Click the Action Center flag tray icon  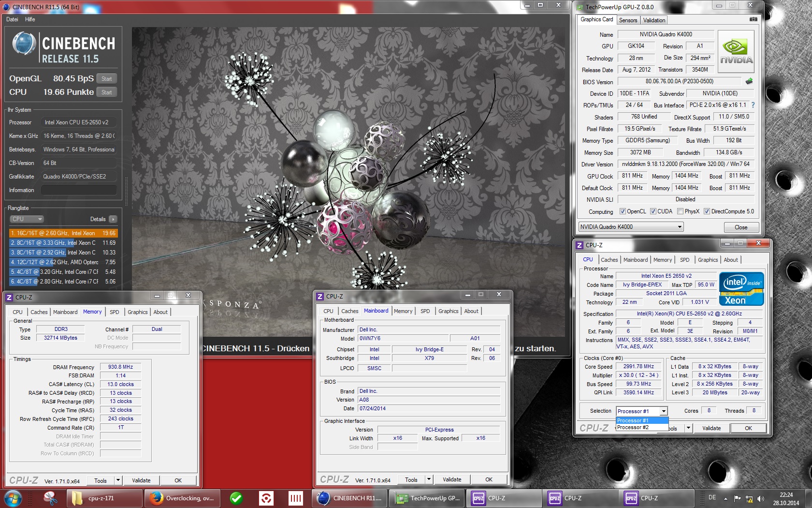pyautogui.click(x=737, y=498)
